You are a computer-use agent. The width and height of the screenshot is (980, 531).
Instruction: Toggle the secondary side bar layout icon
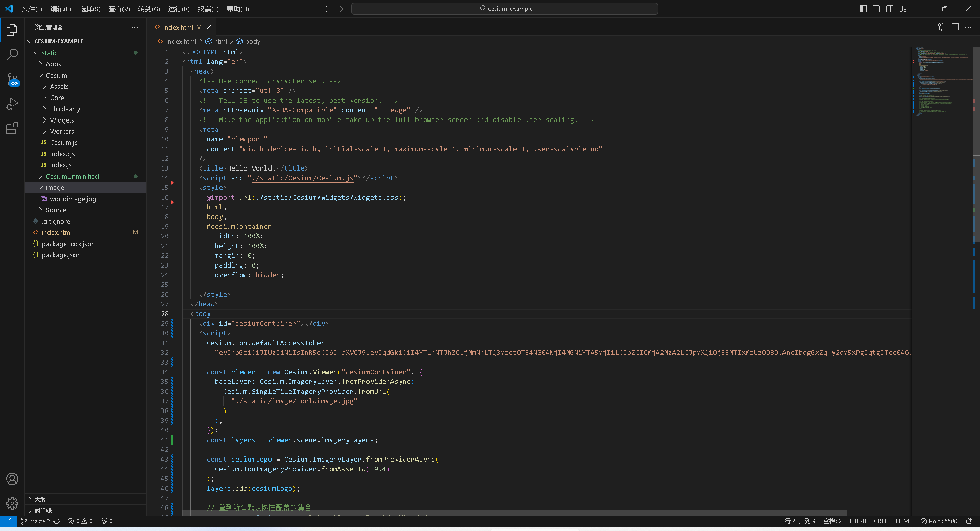coord(890,9)
